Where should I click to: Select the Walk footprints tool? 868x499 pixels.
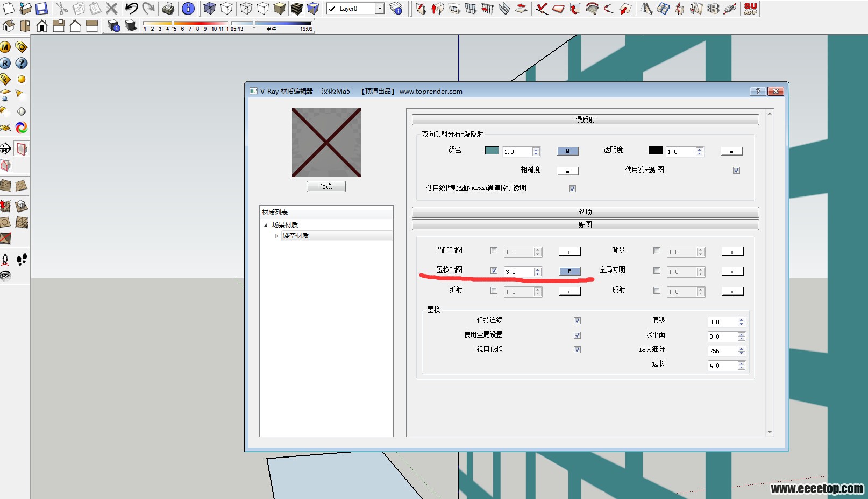(22, 260)
